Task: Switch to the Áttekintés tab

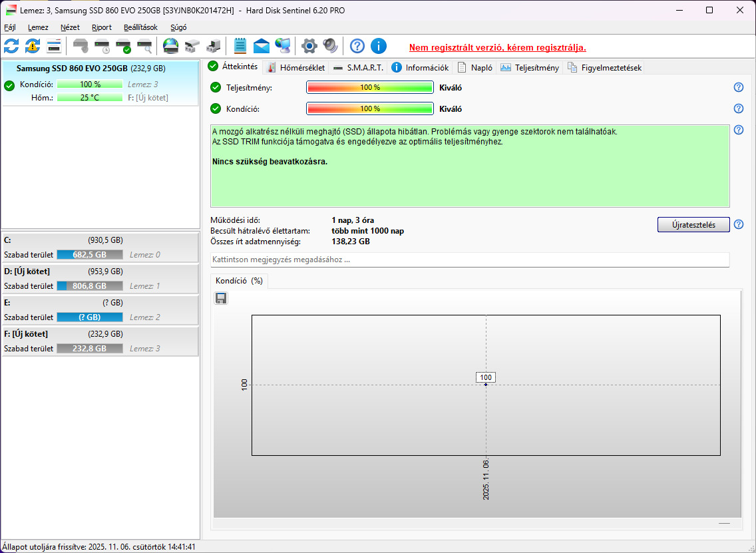Action: pos(234,67)
